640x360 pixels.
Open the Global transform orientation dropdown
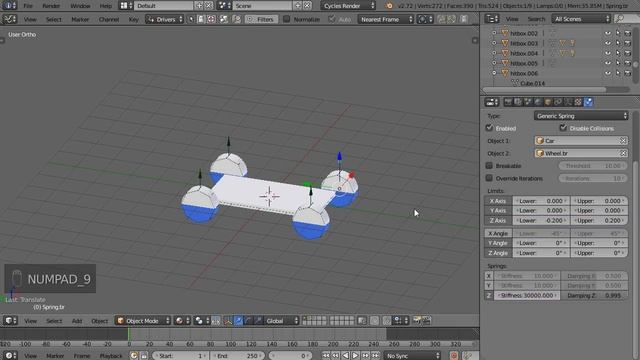coord(282,321)
